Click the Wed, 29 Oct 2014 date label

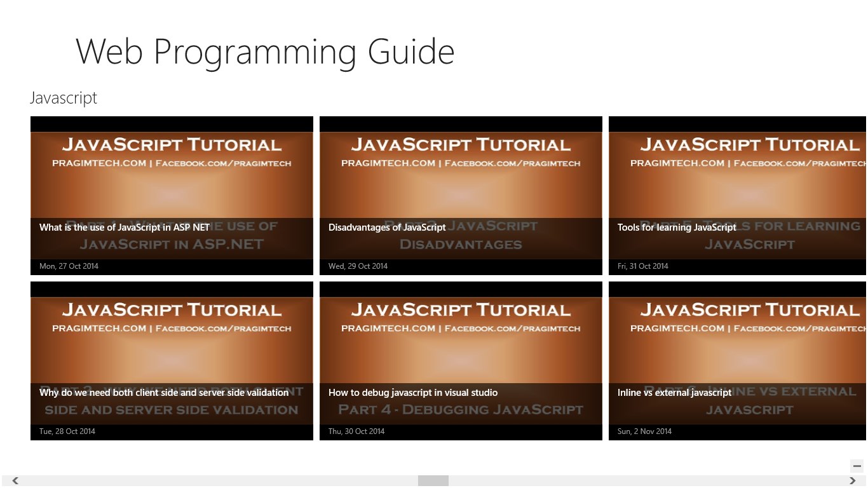358,266
